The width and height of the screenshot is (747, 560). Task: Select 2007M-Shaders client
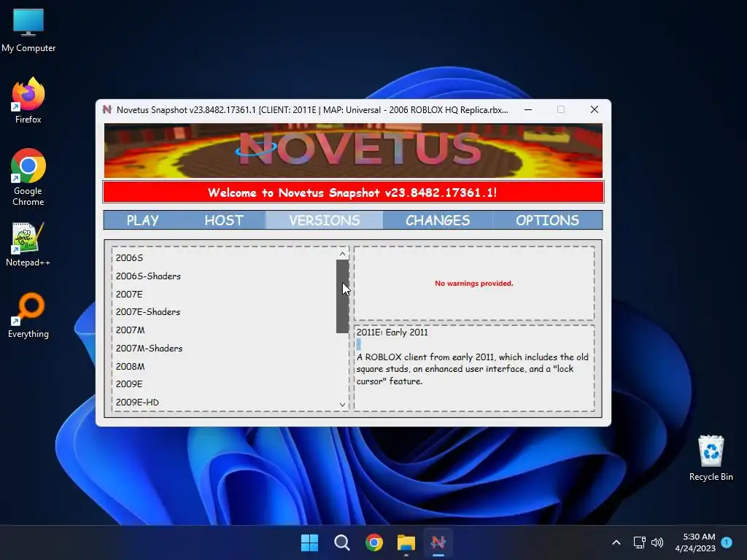pyautogui.click(x=224, y=348)
